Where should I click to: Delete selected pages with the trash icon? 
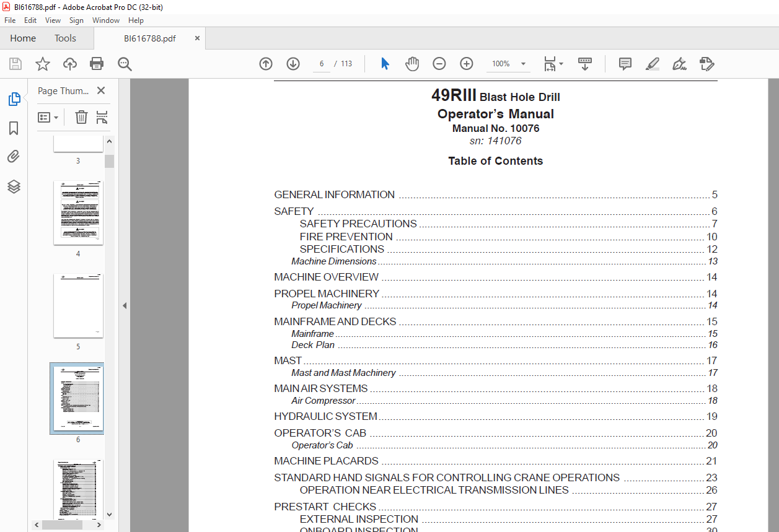[81, 117]
